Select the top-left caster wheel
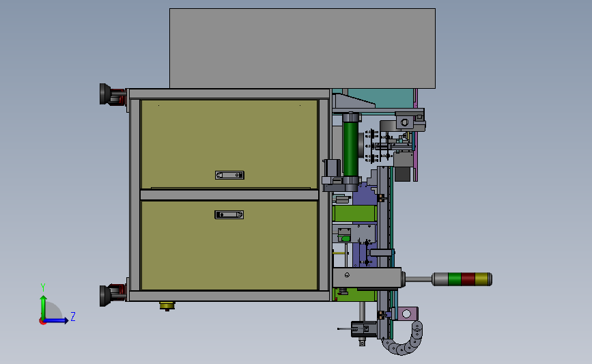 (112, 94)
